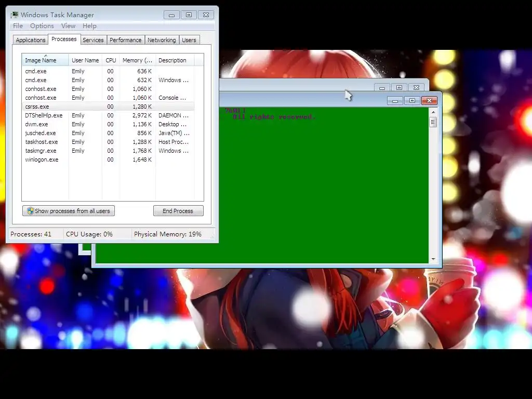Select the winlogon.exe process row

point(108,159)
